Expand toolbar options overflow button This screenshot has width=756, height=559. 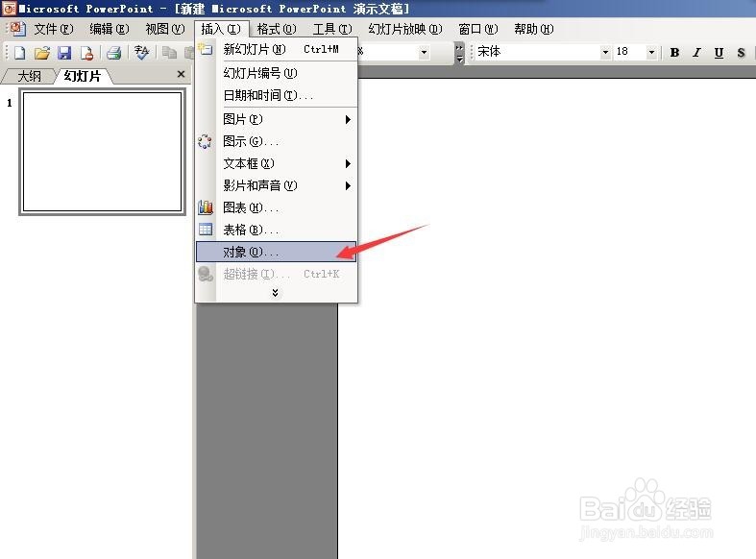[x=459, y=53]
